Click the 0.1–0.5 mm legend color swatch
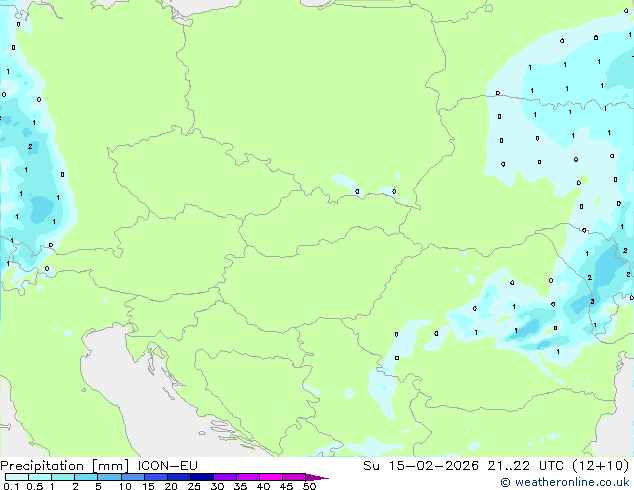Image resolution: width=634 pixels, height=490 pixels. click(17, 477)
